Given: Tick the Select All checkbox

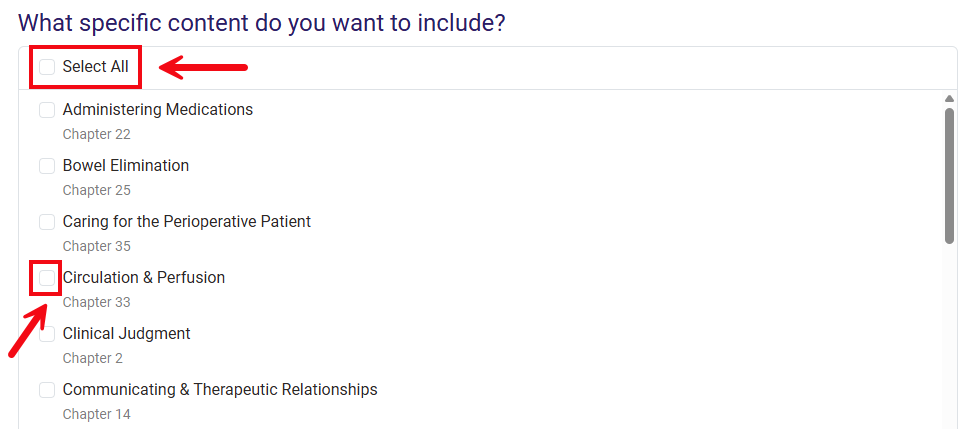Looking at the screenshot, I should click(x=47, y=67).
